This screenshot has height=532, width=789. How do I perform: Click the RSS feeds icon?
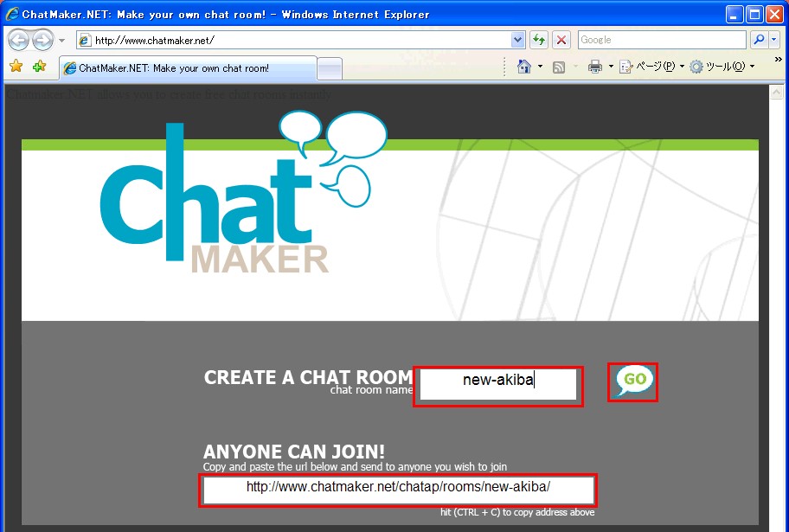(559, 67)
